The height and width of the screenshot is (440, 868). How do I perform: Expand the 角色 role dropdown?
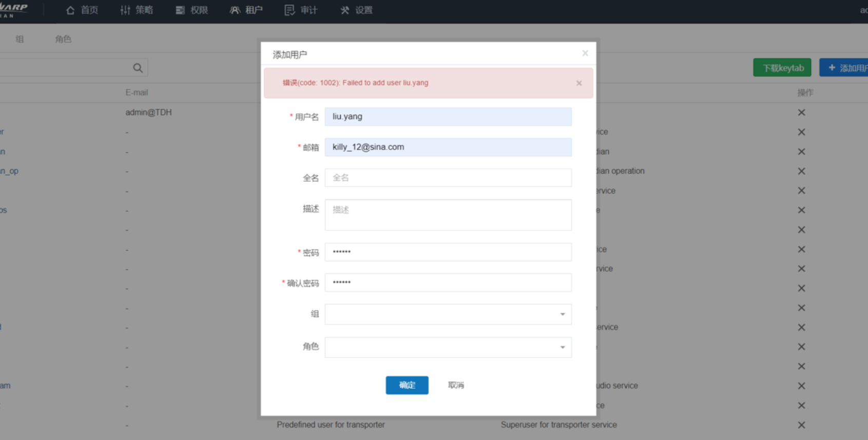[x=448, y=347]
